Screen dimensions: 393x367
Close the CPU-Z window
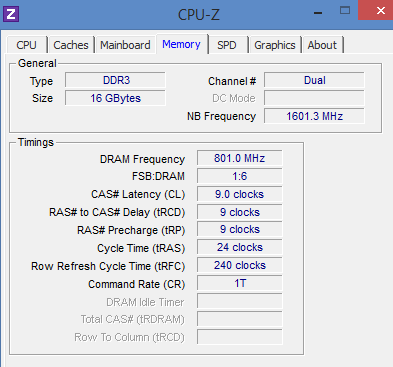[375, 10]
